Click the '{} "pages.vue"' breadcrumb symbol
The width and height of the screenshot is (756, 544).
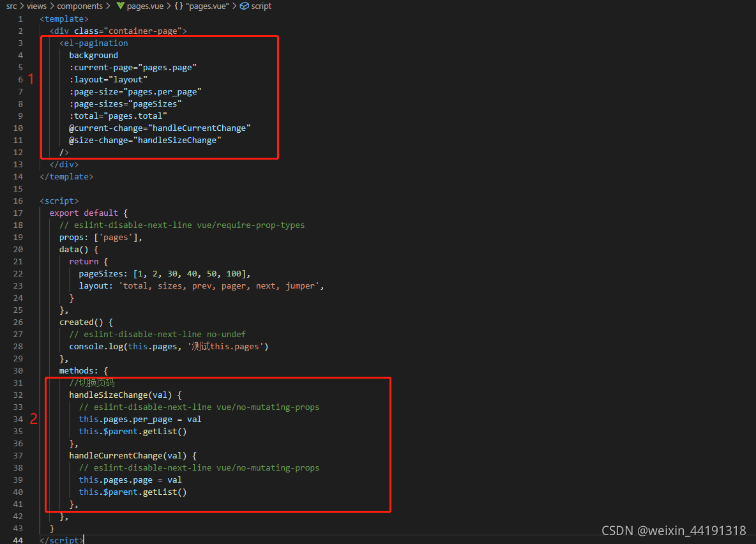[202, 6]
